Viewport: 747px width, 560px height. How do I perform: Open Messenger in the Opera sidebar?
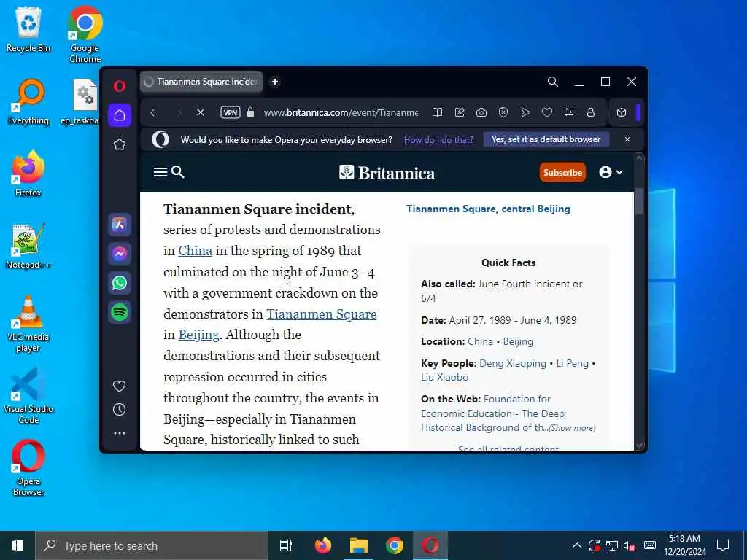(120, 254)
